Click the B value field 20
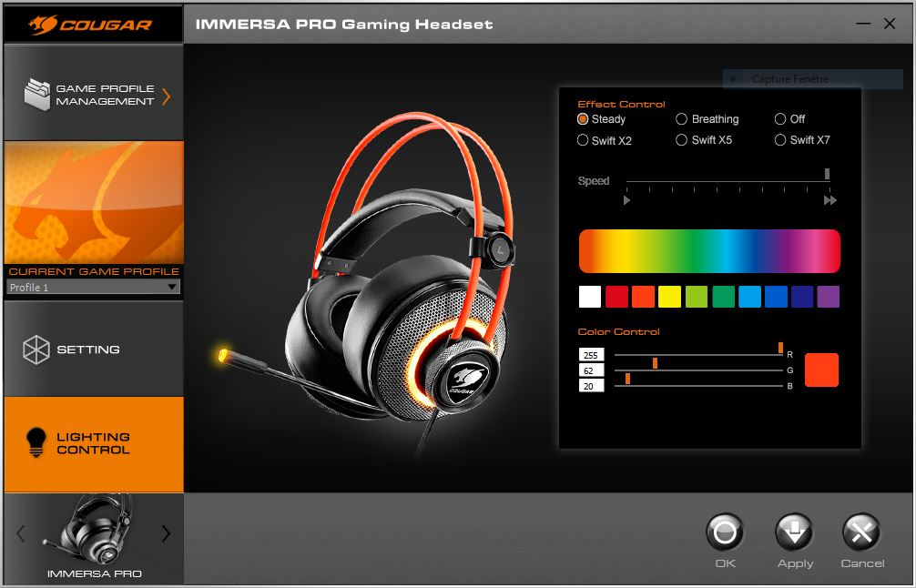 tap(591, 386)
